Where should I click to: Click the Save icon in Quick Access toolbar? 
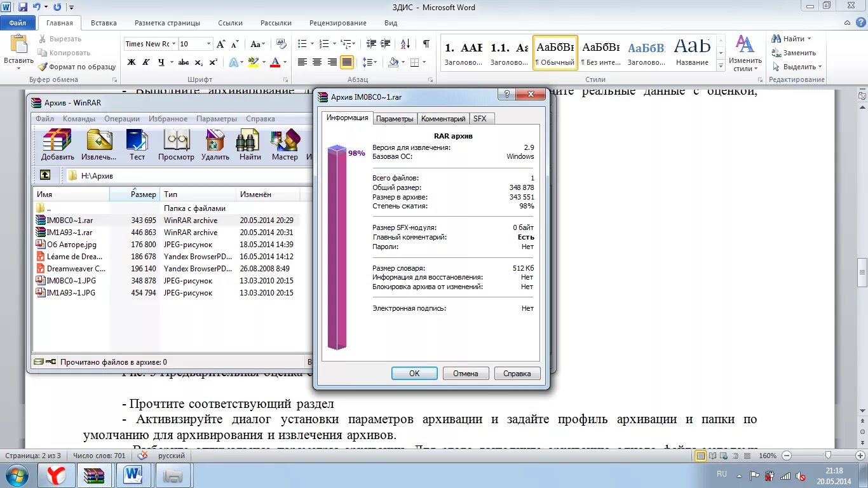point(23,7)
